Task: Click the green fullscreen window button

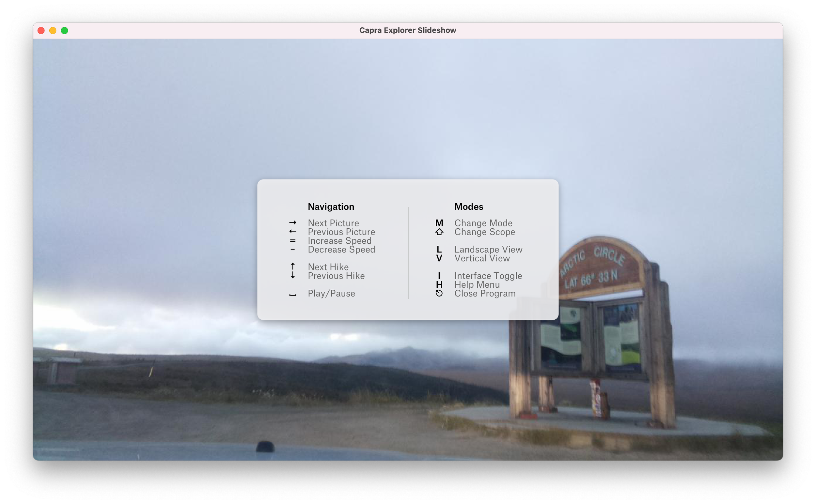Action: click(x=65, y=31)
